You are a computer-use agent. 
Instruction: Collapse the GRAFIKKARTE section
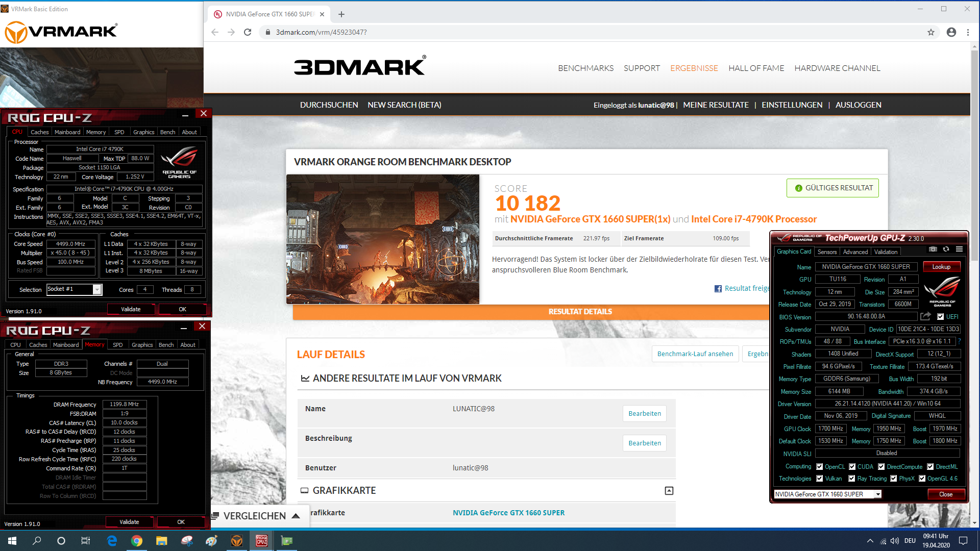pos(669,490)
